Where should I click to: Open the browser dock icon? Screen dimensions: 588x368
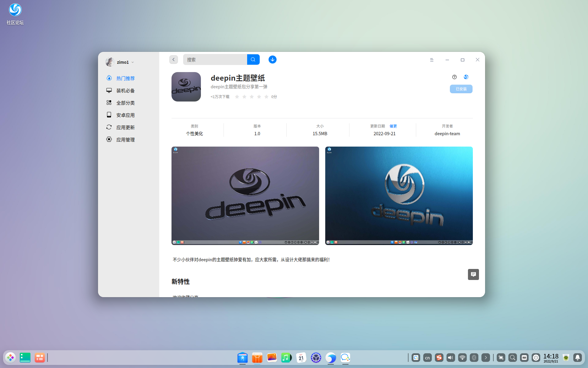[x=331, y=358]
